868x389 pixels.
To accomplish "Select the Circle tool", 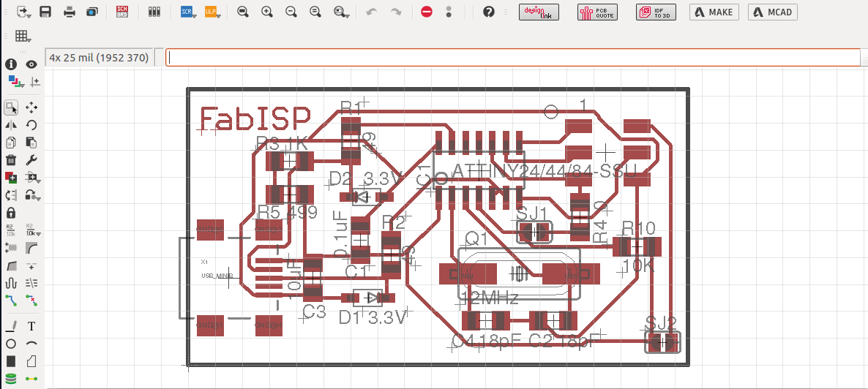I will [10, 344].
